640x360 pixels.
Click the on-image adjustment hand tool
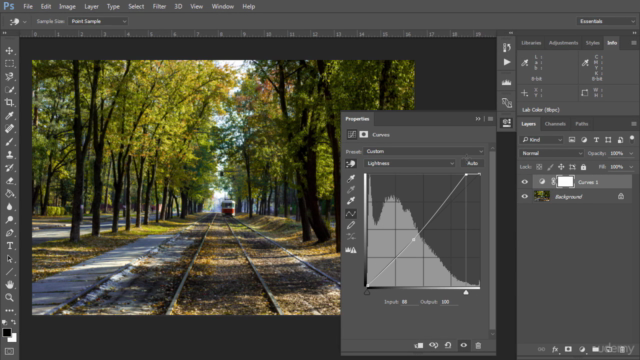tap(351, 164)
